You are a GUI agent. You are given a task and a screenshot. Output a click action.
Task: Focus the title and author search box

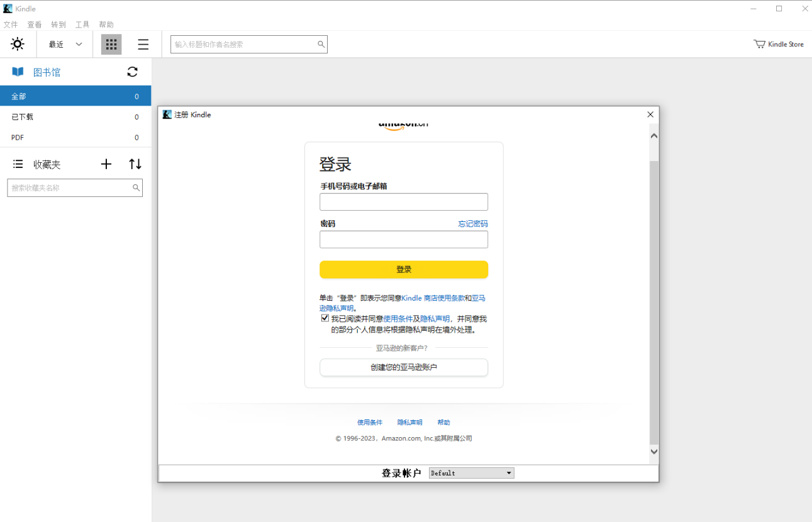tap(249, 44)
